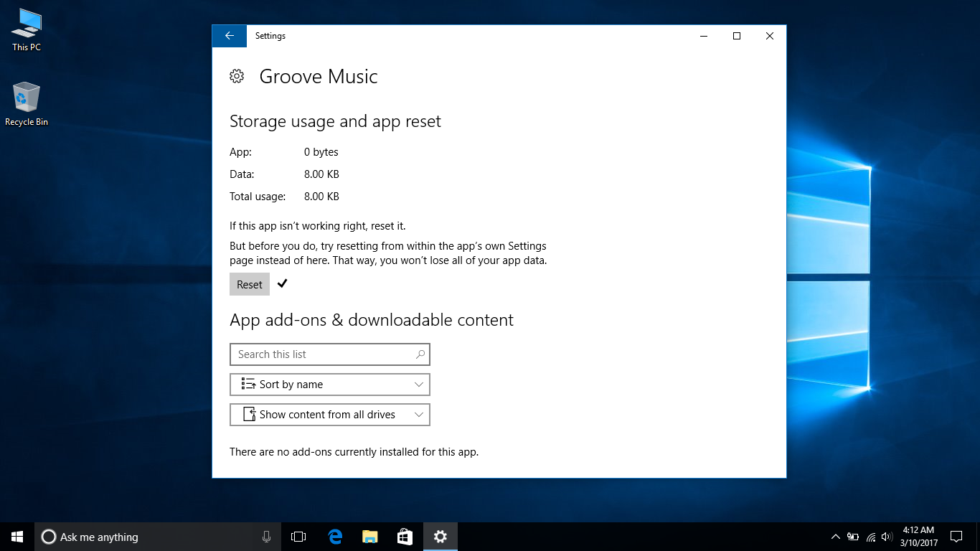980x551 pixels.
Task: Close the Settings window
Action: [770, 36]
